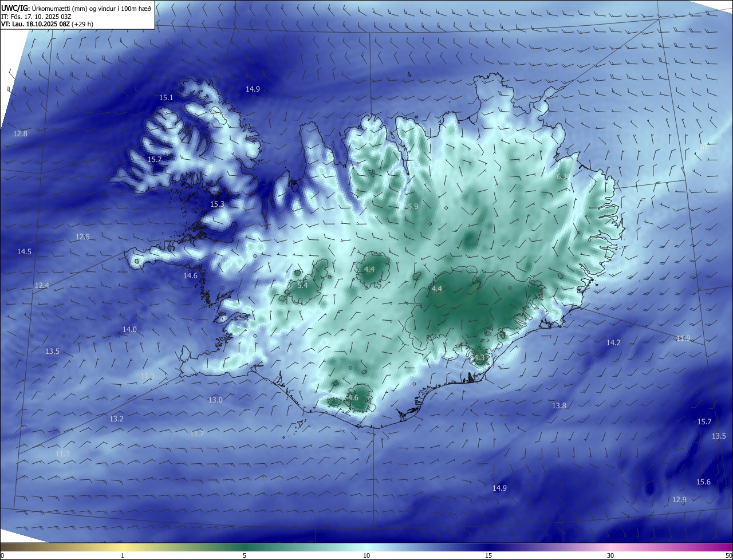
Task: Click the 4.6 value label on the map
Action: pos(353,397)
